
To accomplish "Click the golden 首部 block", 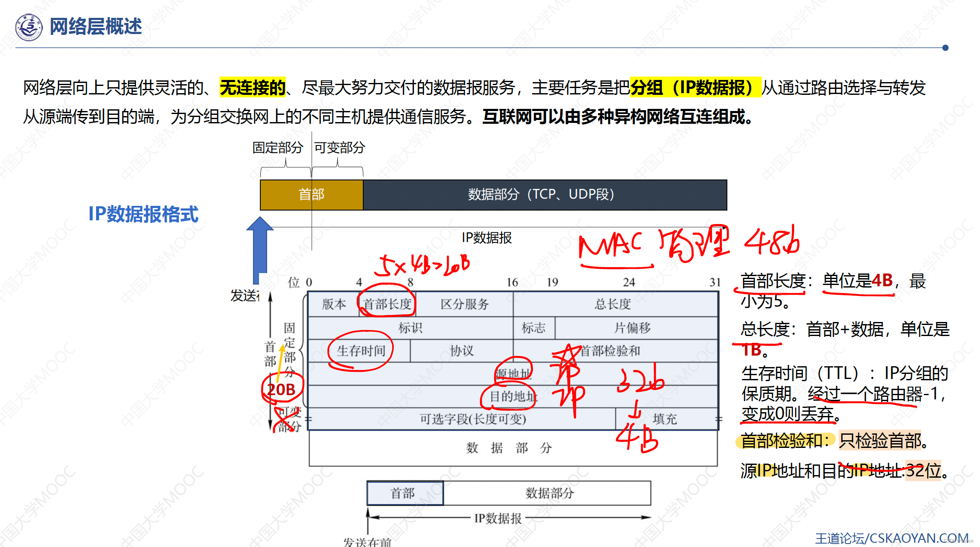I will [311, 195].
